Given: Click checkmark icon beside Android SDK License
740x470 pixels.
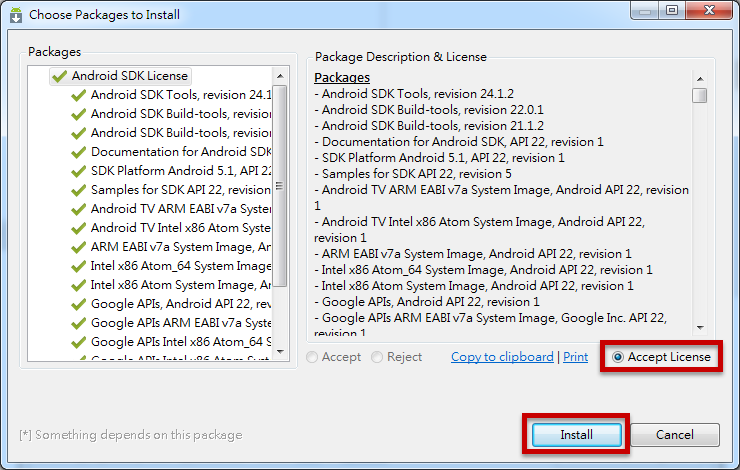Looking at the screenshot, I should click(59, 76).
